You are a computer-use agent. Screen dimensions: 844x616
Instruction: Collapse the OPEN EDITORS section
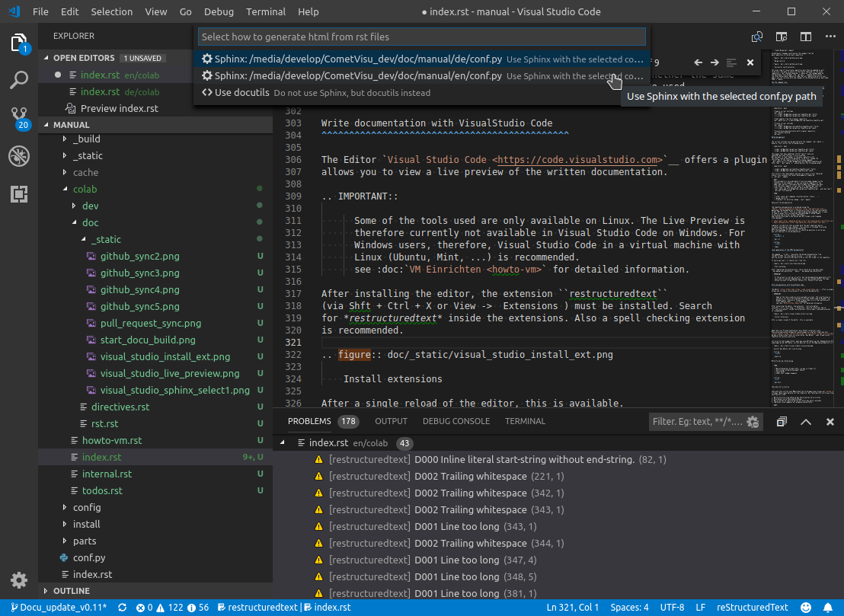pyautogui.click(x=46, y=58)
